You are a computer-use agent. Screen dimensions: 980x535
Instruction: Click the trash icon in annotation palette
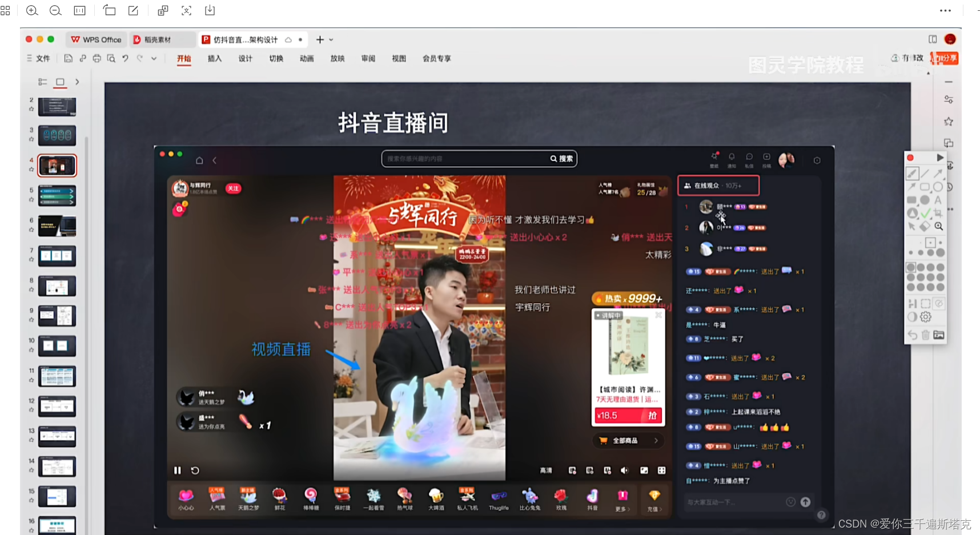925,335
